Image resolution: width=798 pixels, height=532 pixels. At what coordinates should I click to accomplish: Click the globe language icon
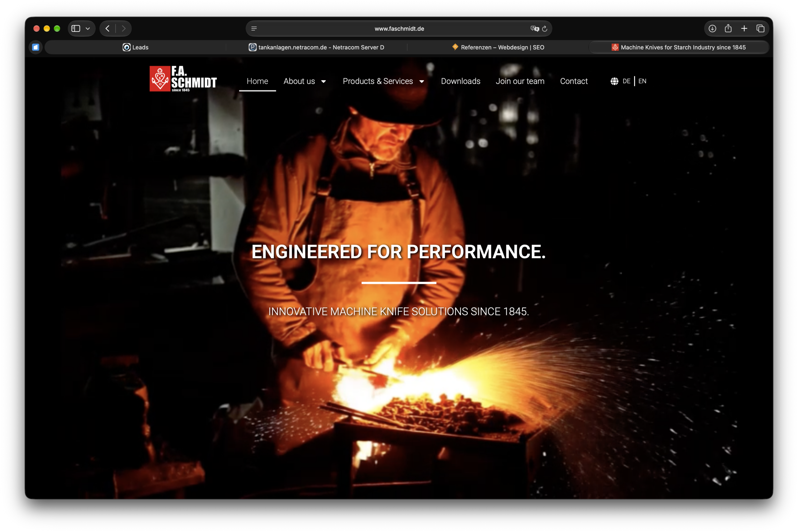614,81
